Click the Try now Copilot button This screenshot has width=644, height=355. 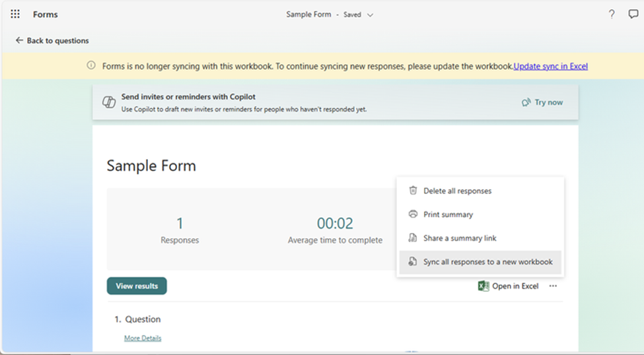click(x=542, y=102)
